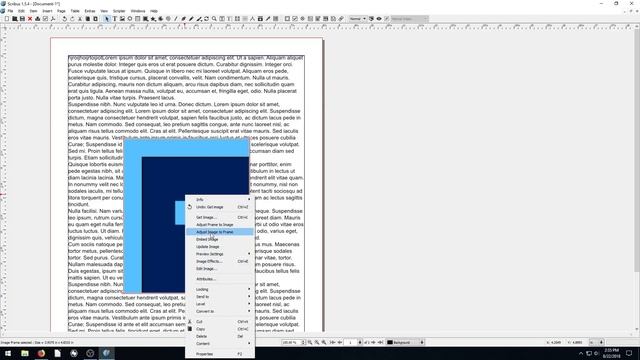Image resolution: width=640 pixels, height=360 pixels.
Task: Click the Paste toolbar icon
Action: click(95, 19)
